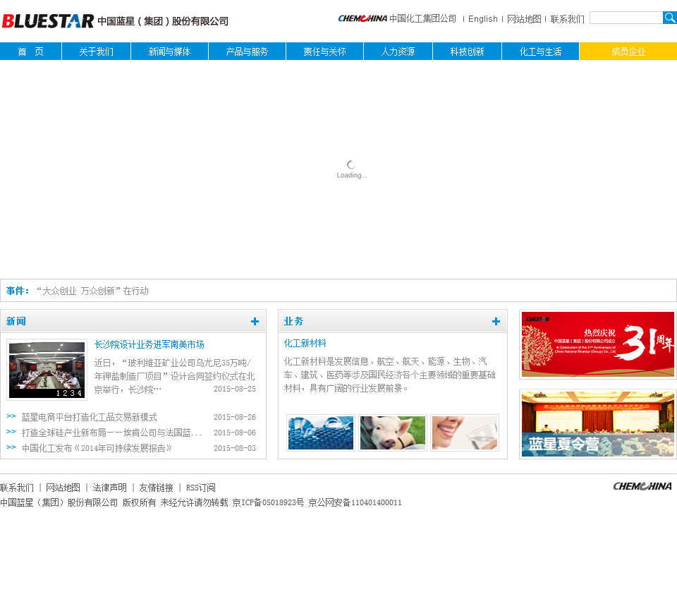Open the yellow 成员企业 menu item
This screenshot has height=616, width=677.
(x=628, y=52)
